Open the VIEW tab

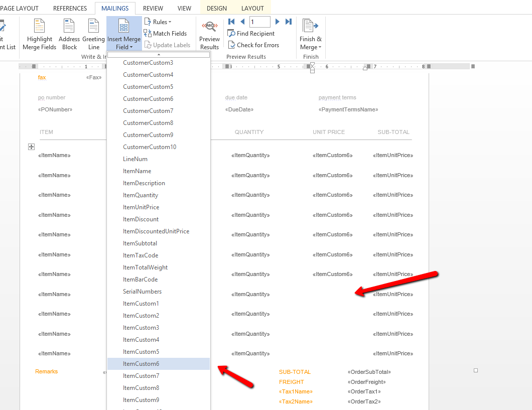point(184,9)
